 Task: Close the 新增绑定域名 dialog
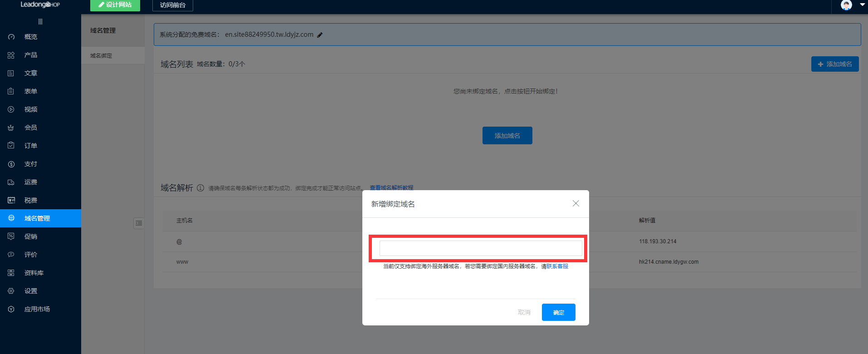coord(575,203)
